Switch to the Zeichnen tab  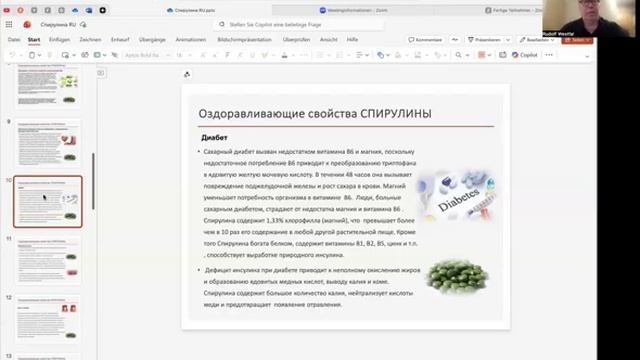click(x=90, y=40)
